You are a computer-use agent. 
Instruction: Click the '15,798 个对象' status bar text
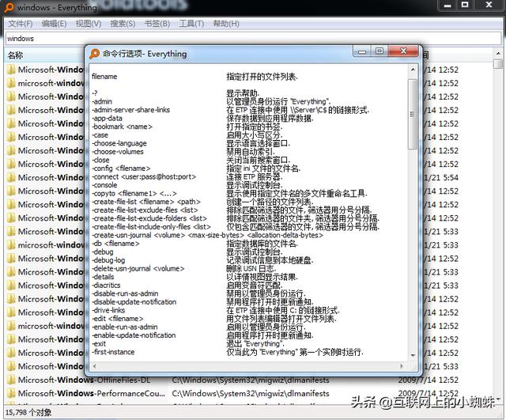(28, 413)
